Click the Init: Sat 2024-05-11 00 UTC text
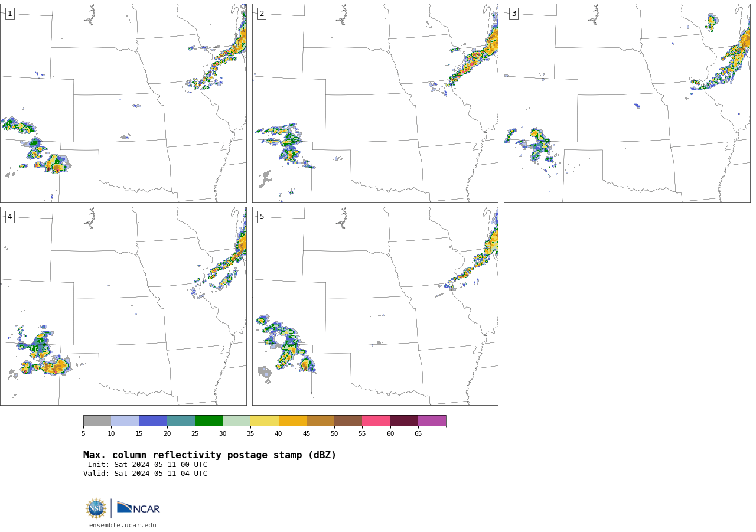The width and height of the screenshot is (756, 532). pos(148,465)
